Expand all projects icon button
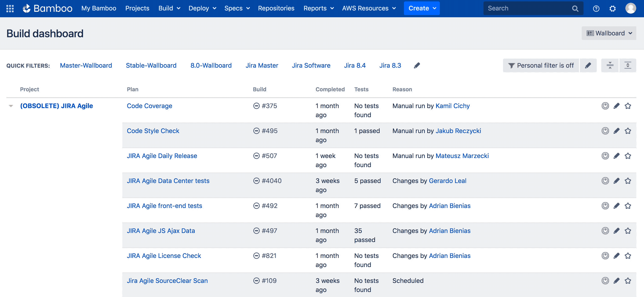Image resolution: width=644 pixels, height=297 pixels. click(627, 65)
